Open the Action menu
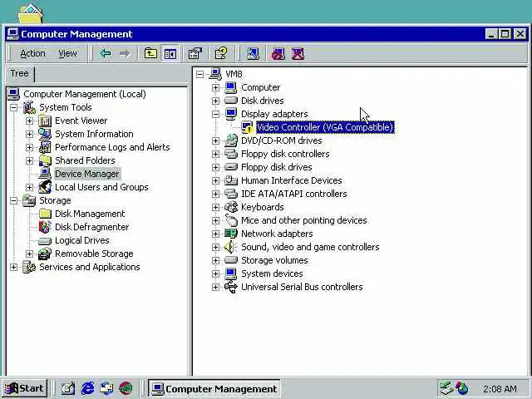532x399 pixels. (x=32, y=53)
